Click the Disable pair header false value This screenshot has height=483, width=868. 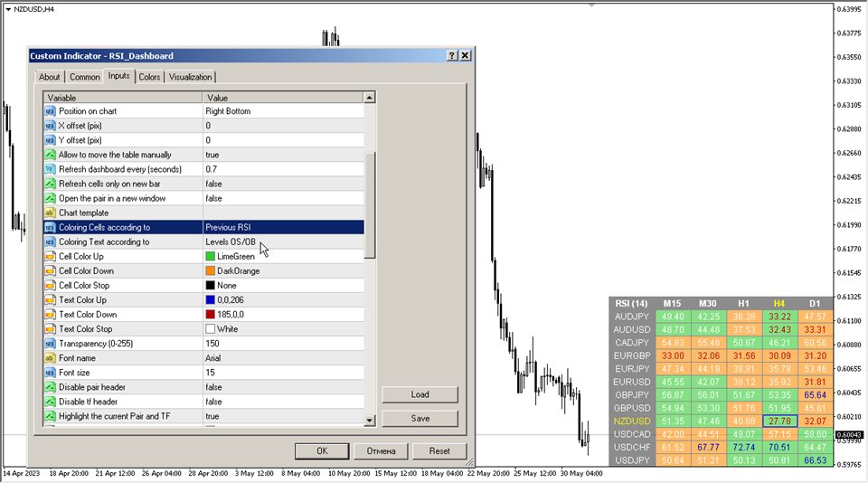pyautogui.click(x=283, y=387)
